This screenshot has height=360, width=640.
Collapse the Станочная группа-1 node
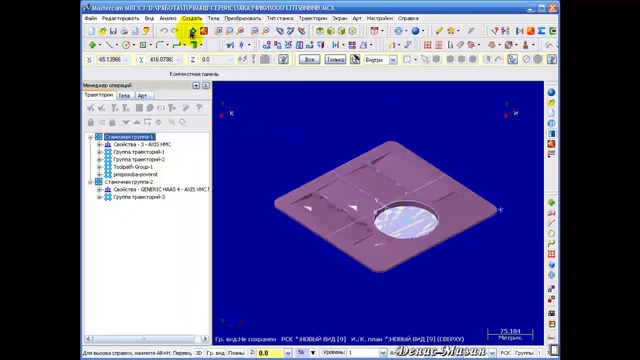coord(91,137)
